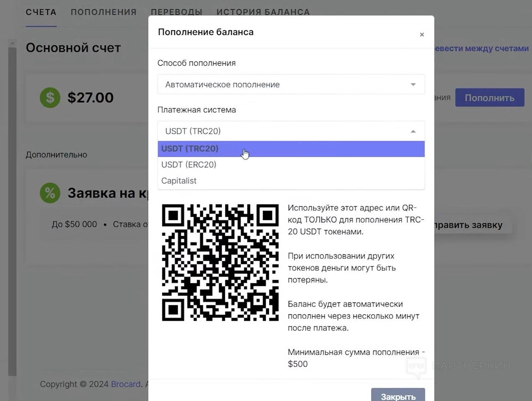Choose USDT (ERC20) payment option

pyautogui.click(x=189, y=165)
